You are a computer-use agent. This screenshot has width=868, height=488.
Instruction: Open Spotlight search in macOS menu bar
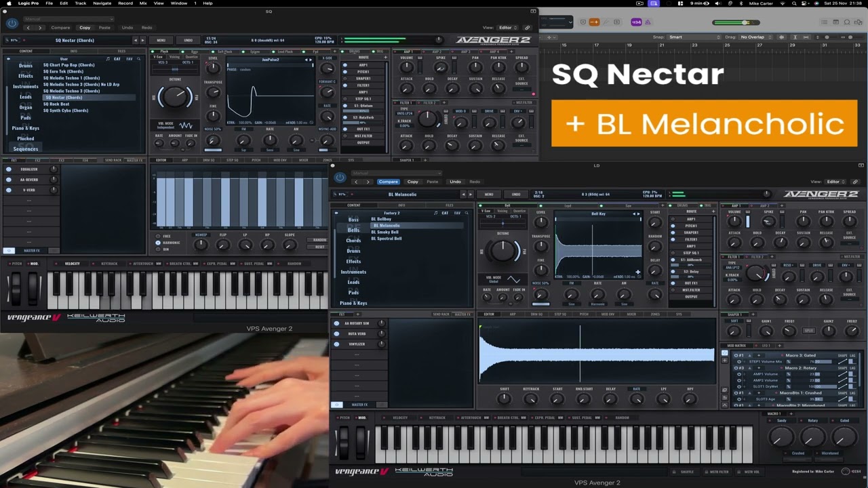pos(795,3)
